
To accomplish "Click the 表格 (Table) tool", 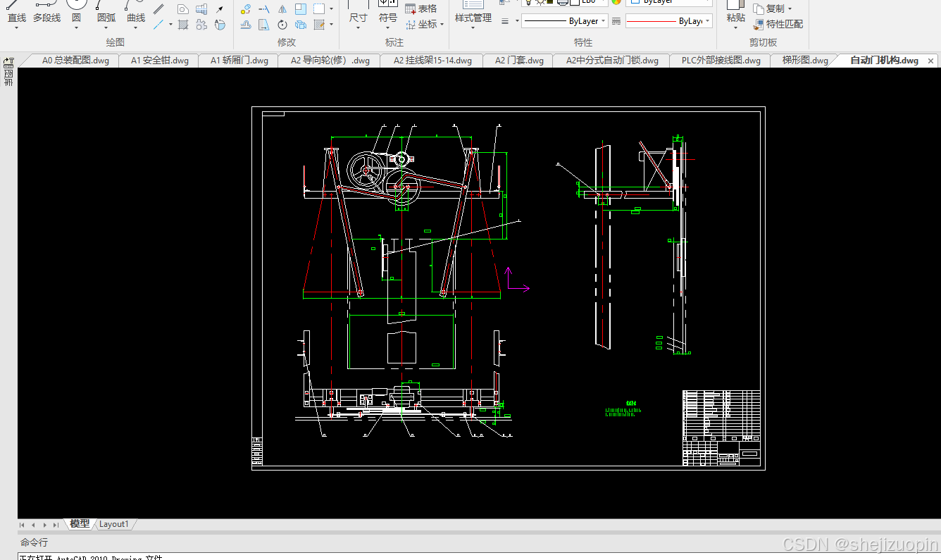I will point(421,8).
